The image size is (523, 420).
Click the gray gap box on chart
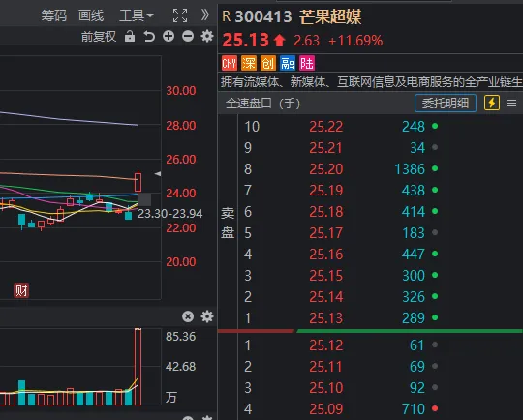144,199
